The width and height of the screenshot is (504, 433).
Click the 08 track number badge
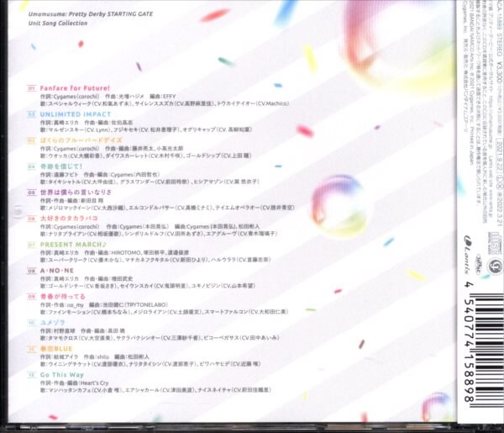coord(31,270)
